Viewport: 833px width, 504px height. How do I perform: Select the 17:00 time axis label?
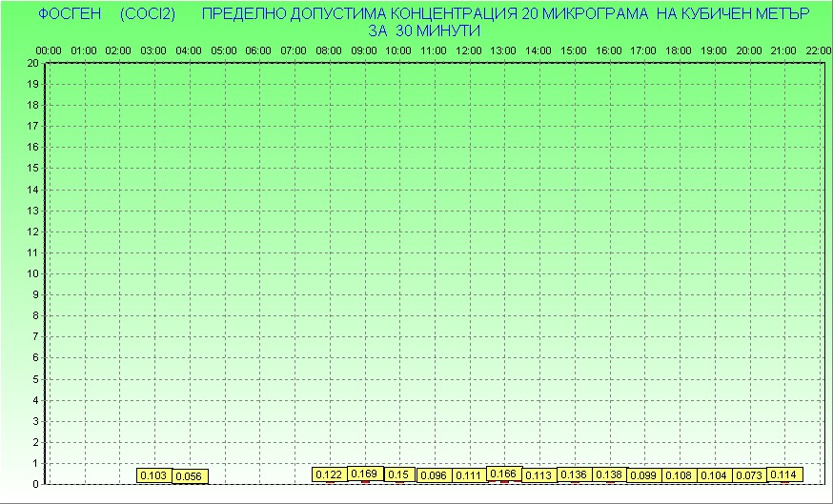tap(643, 50)
